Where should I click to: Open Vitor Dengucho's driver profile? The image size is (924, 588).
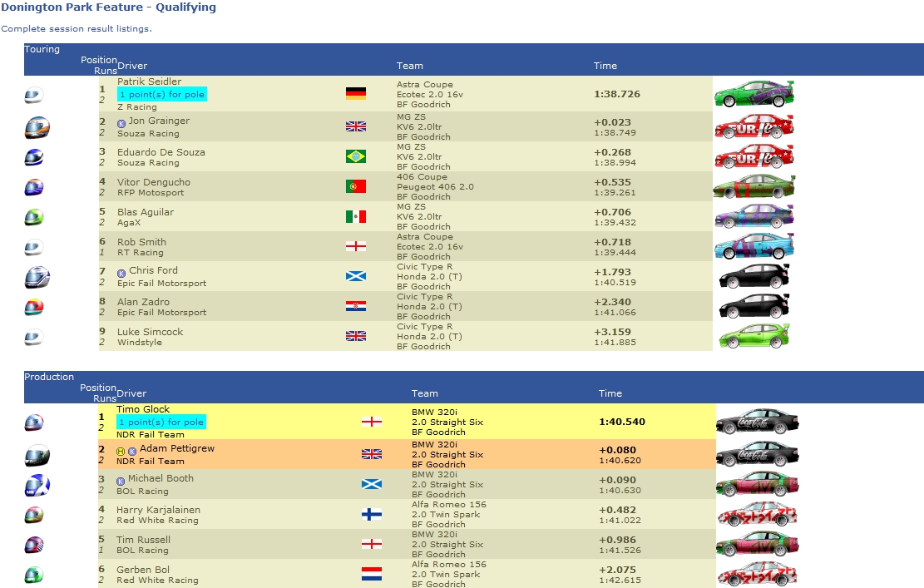(153, 182)
